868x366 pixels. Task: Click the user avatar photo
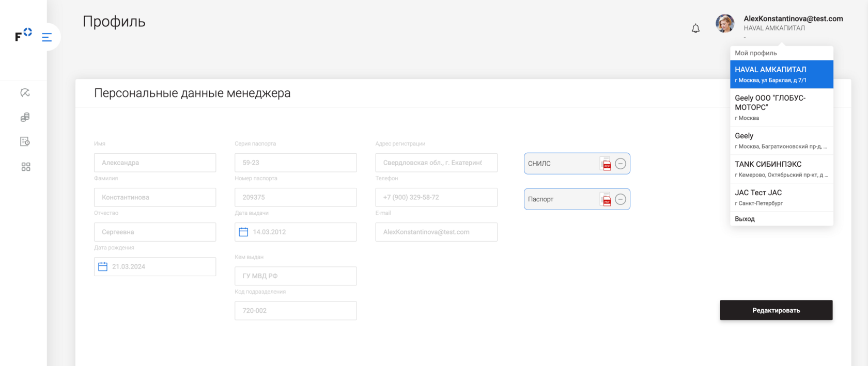[x=725, y=24]
